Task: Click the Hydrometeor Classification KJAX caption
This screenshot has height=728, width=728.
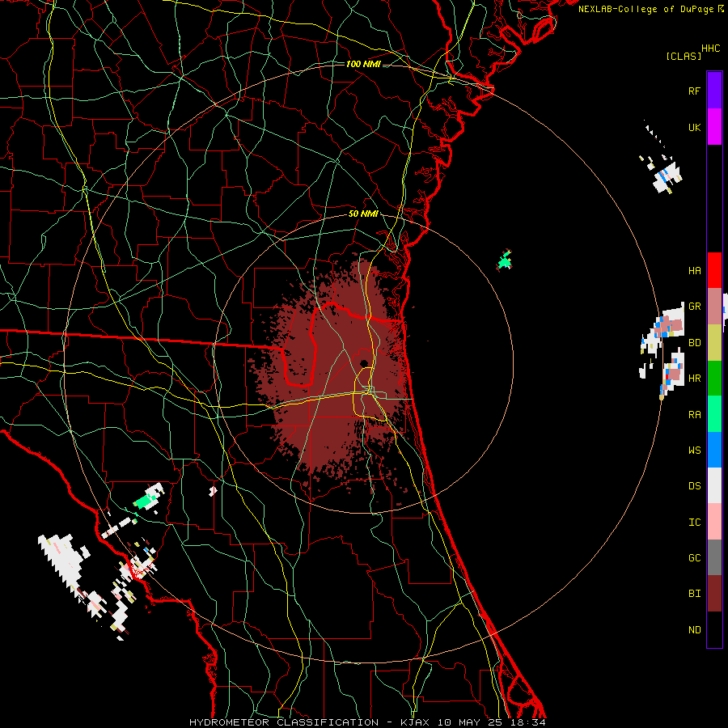Action: (x=366, y=722)
